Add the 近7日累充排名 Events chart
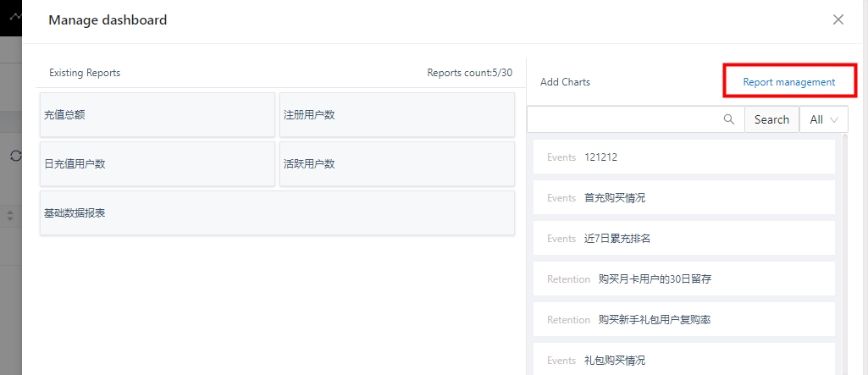Image resolution: width=868 pixels, height=375 pixels. click(x=683, y=239)
